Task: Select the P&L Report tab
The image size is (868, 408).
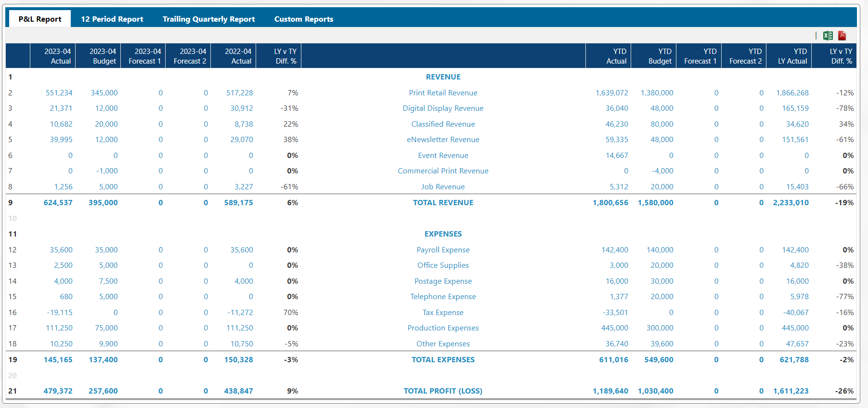Action: tap(40, 19)
